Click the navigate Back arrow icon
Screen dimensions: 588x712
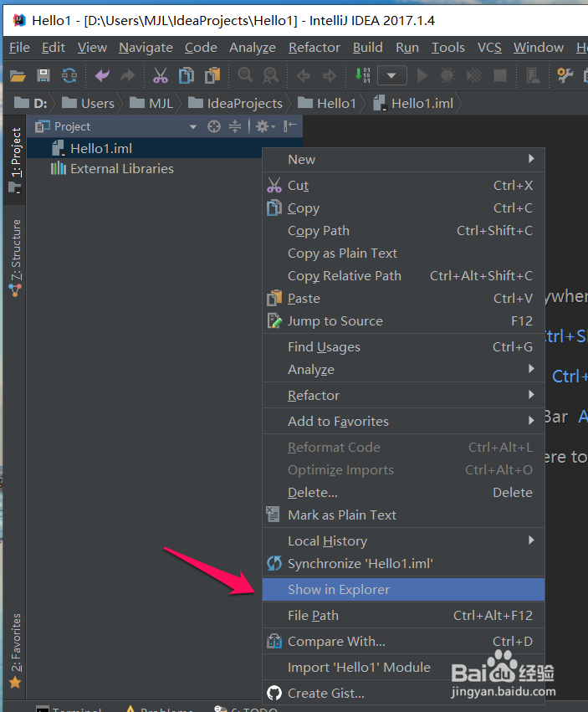304,75
